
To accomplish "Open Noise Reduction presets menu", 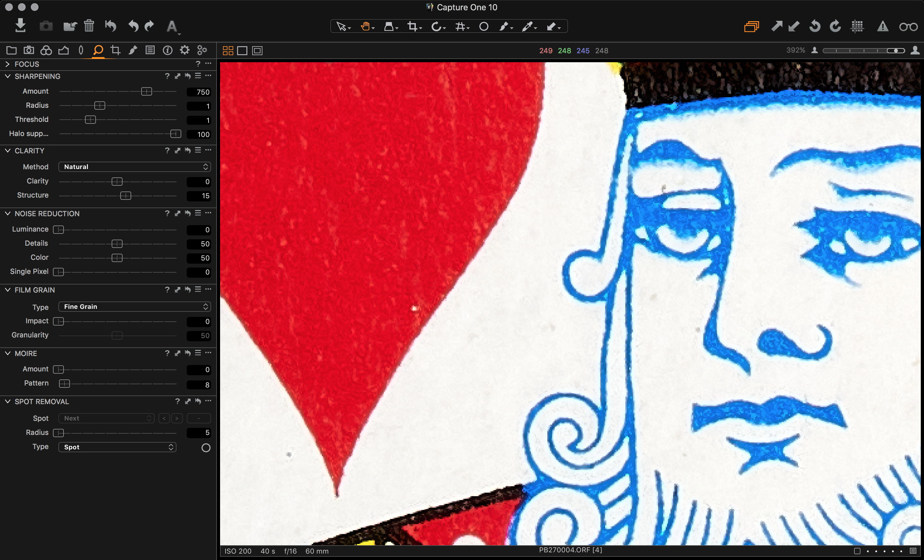I will pos(198,213).
